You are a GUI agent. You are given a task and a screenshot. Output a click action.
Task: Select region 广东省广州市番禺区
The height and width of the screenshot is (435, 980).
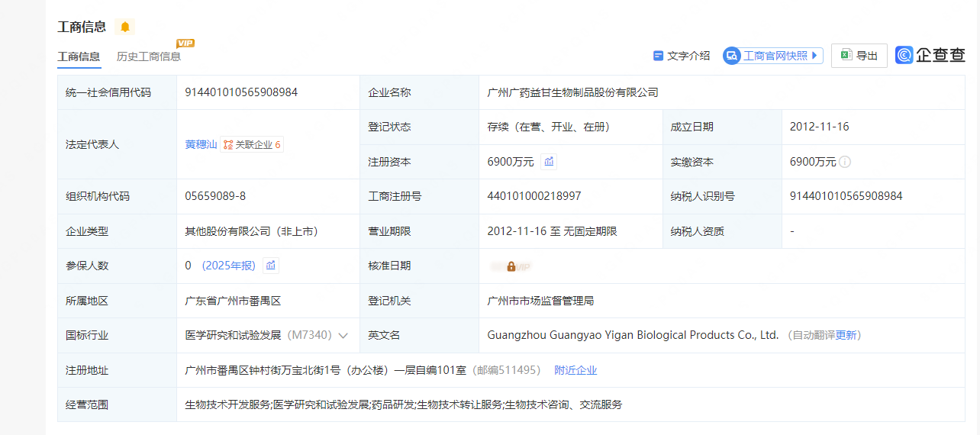point(233,301)
